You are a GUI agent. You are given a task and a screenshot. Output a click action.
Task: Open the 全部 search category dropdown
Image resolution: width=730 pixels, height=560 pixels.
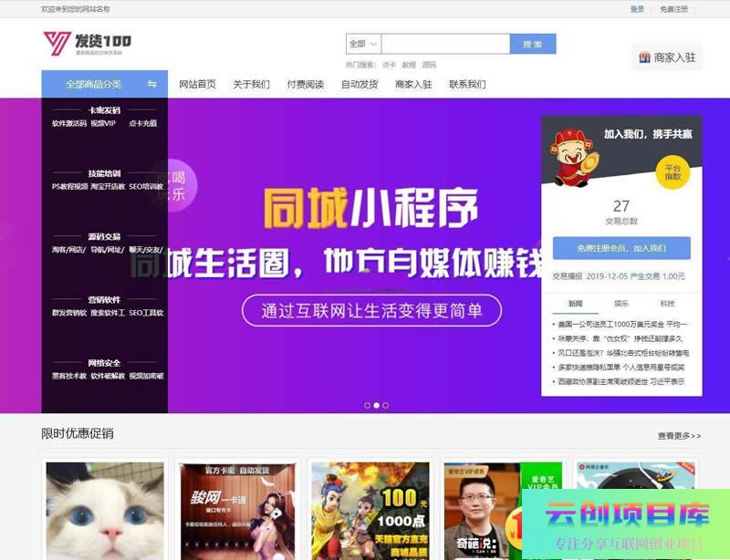pyautogui.click(x=362, y=44)
